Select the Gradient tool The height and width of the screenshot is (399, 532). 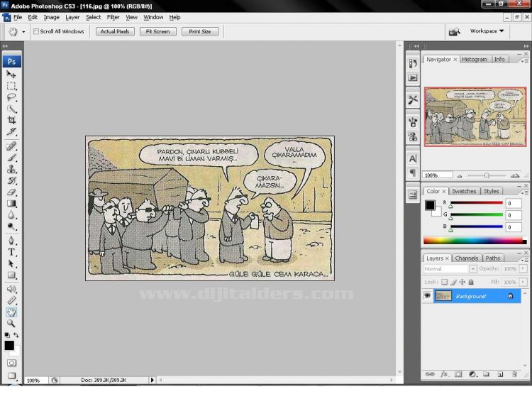tap(11, 204)
